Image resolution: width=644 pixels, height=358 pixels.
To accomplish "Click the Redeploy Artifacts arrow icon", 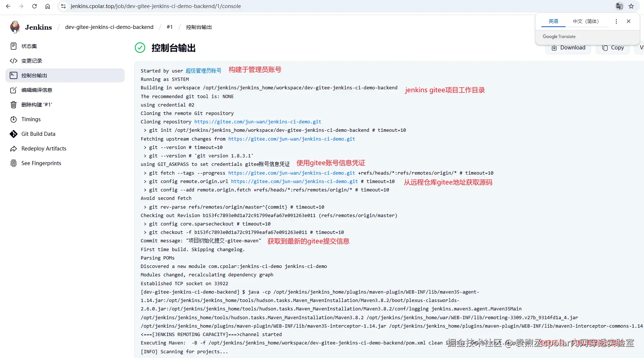I will point(14,149).
